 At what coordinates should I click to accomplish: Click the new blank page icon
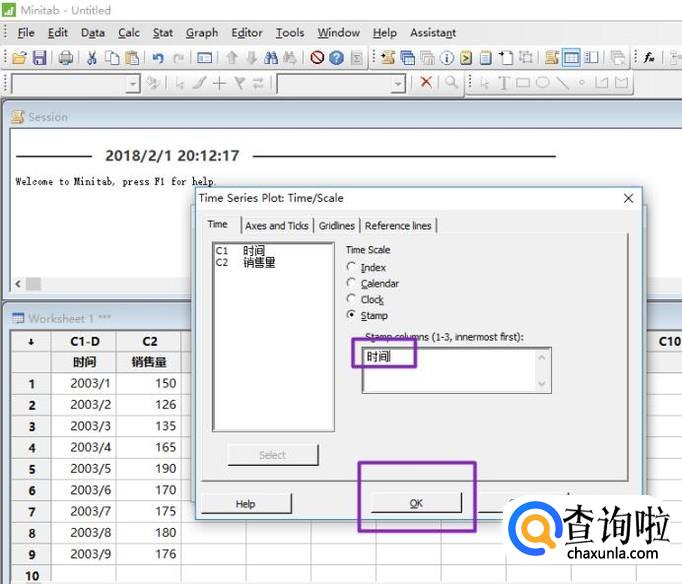pyautogui.click(x=505, y=57)
